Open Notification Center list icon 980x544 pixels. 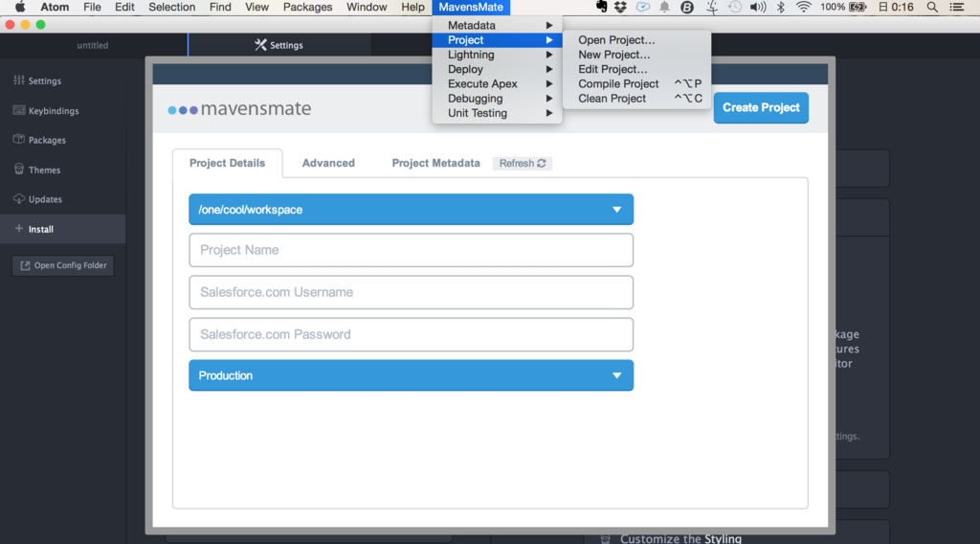[957, 7]
